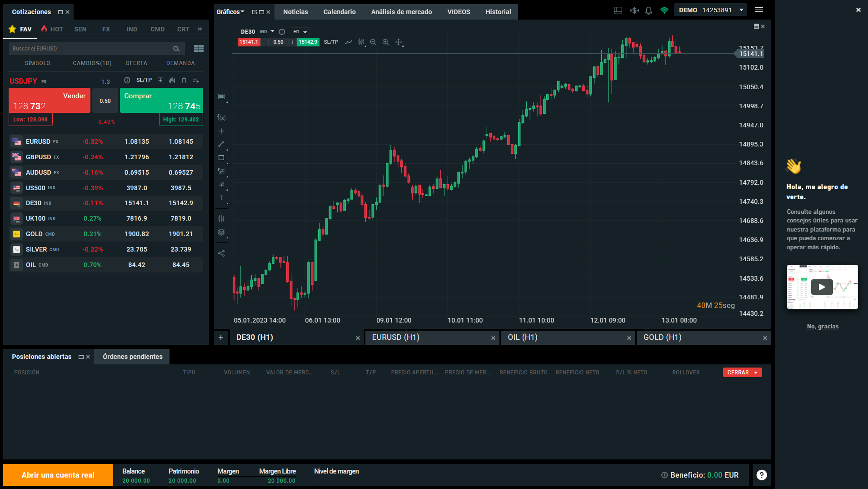The width and height of the screenshot is (868, 489).
Task: Switch to the Noticias tab
Action: pyautogui.click(x=295, y=12)
